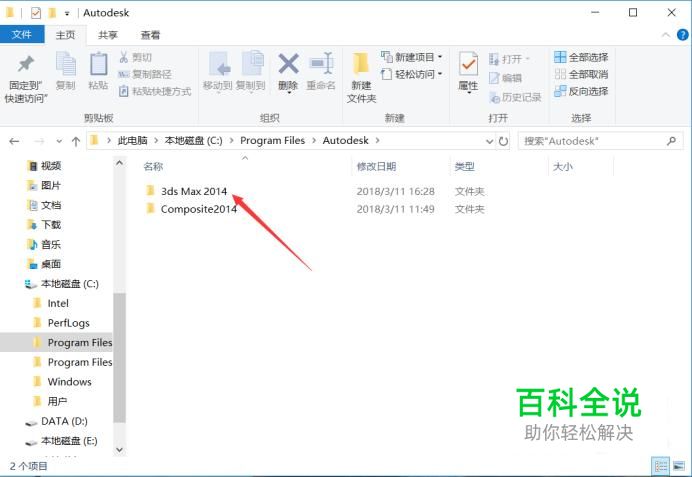Click the Rename (重命名) icon
Viewport: 692px width, 477px height.
(321, 64)
